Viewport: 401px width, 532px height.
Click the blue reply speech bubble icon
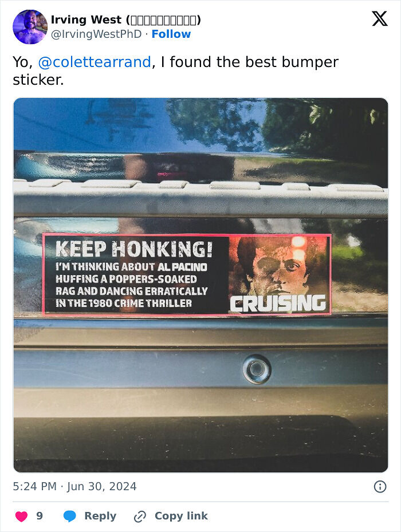coord(70,516)
